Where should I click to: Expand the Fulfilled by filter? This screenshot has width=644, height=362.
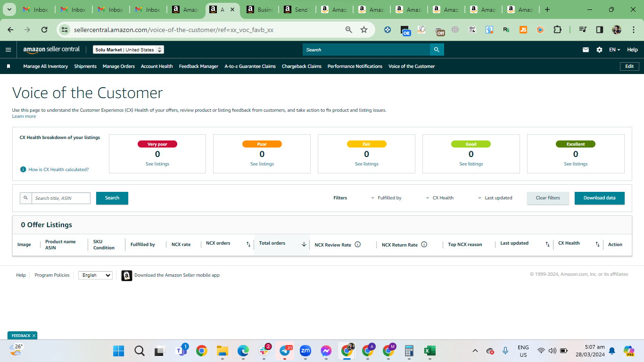tap(386, 198)
